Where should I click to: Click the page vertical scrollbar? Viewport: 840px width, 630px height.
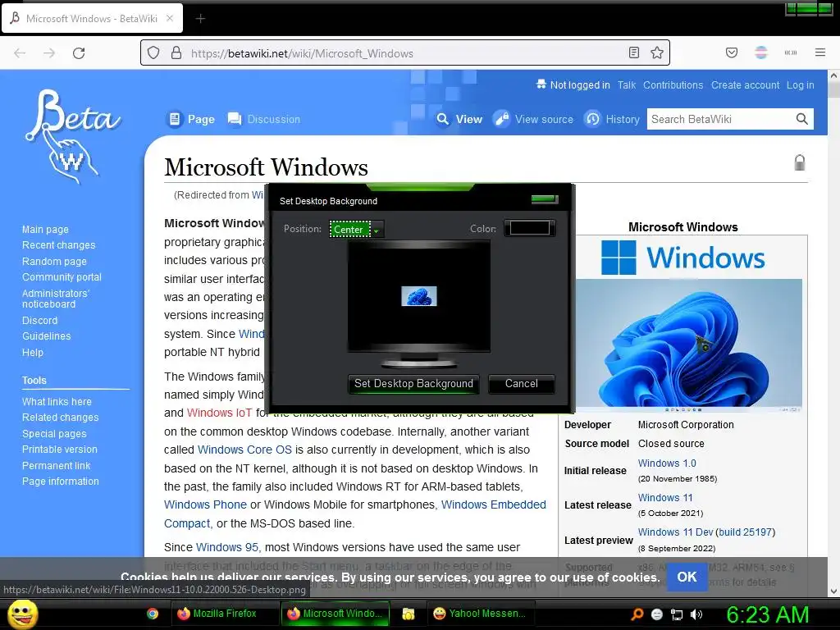833,333
